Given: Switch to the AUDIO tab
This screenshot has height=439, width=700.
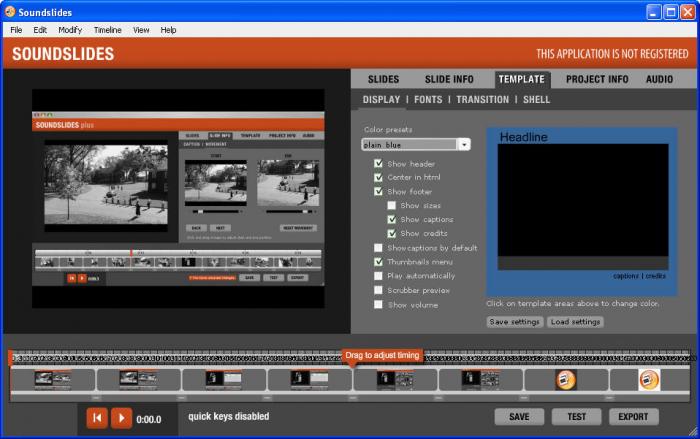Looking at the screenshot, I should coord(659,79).
